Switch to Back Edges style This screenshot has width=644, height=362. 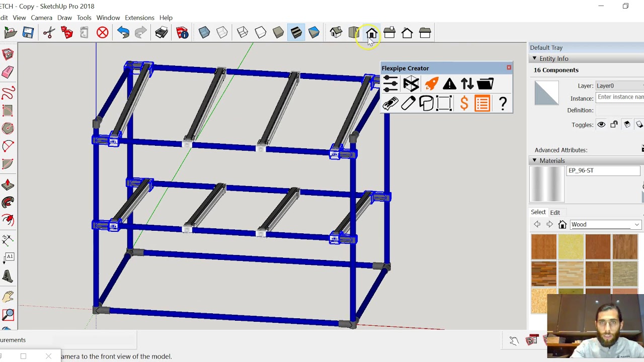222,33
